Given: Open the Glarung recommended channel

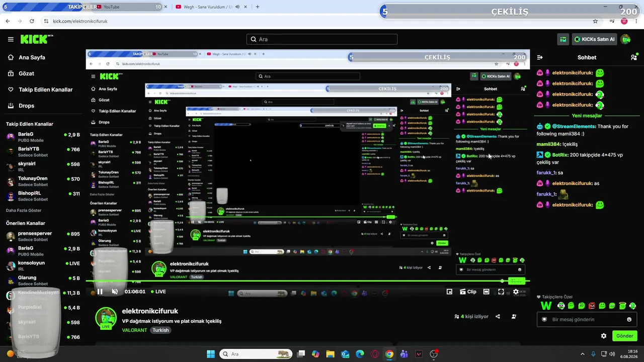Looking at the screenshot, I should pyautogui.click(x=43, y=280).
